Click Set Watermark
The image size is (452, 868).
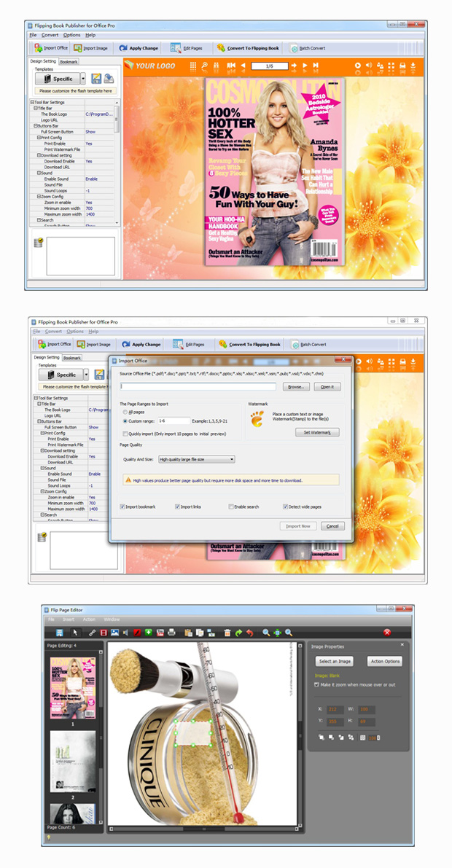click(317, 432)
